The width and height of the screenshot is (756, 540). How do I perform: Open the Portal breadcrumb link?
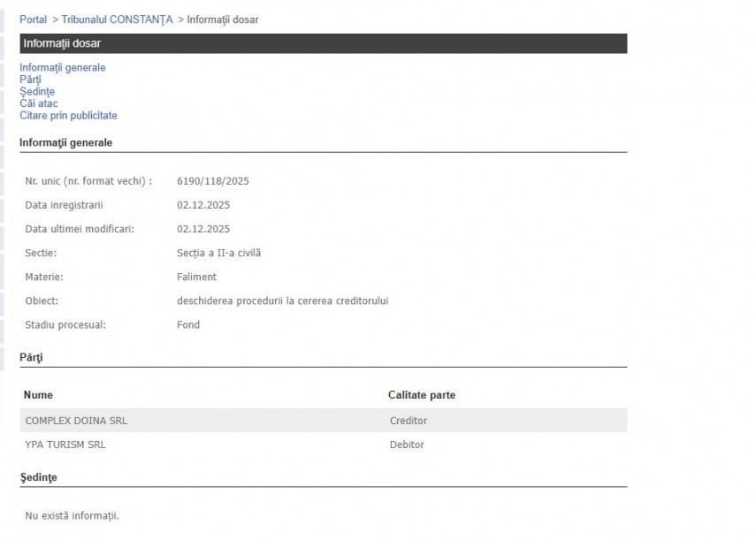tap(33, 19)
